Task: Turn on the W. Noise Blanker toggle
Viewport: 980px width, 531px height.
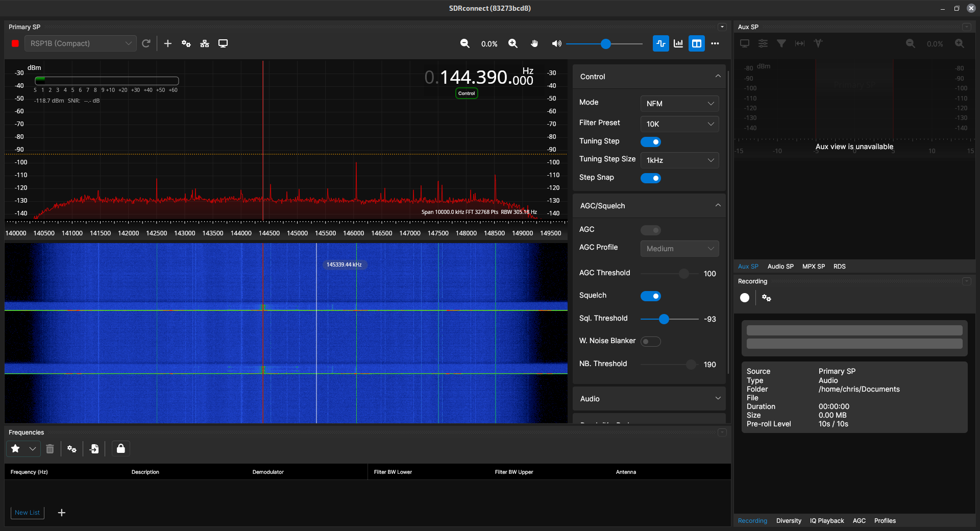Action: tap(650, 342)
